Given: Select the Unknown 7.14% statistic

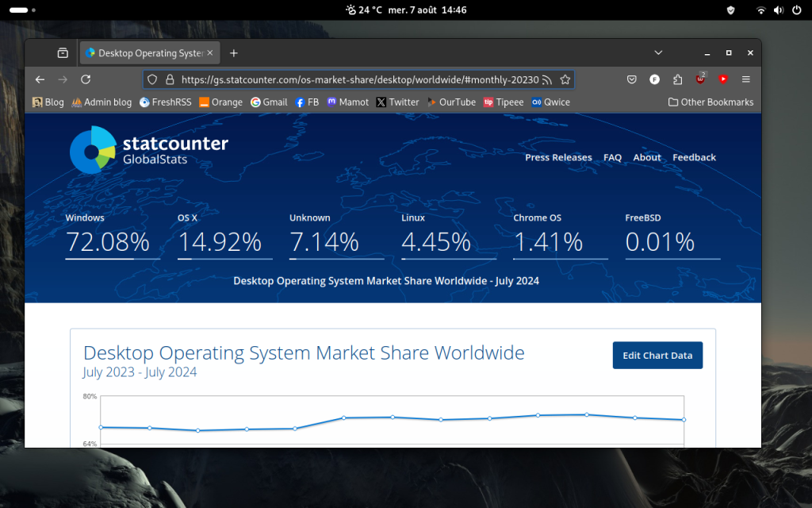Looking at the screenshot, I should coord(336,236).
